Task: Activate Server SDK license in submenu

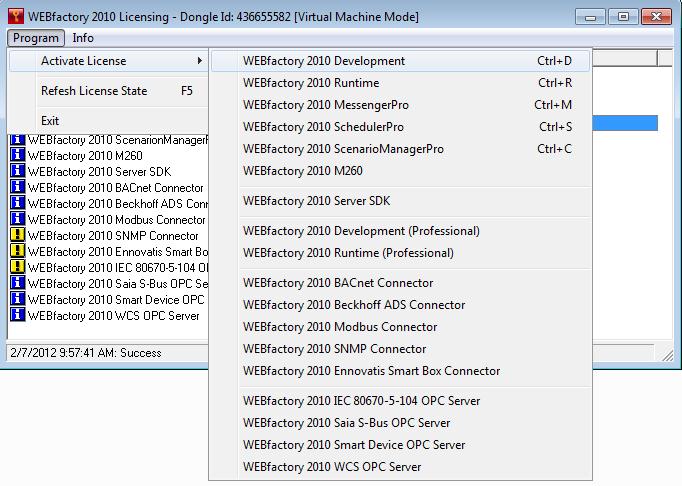Action: (400, 201)
